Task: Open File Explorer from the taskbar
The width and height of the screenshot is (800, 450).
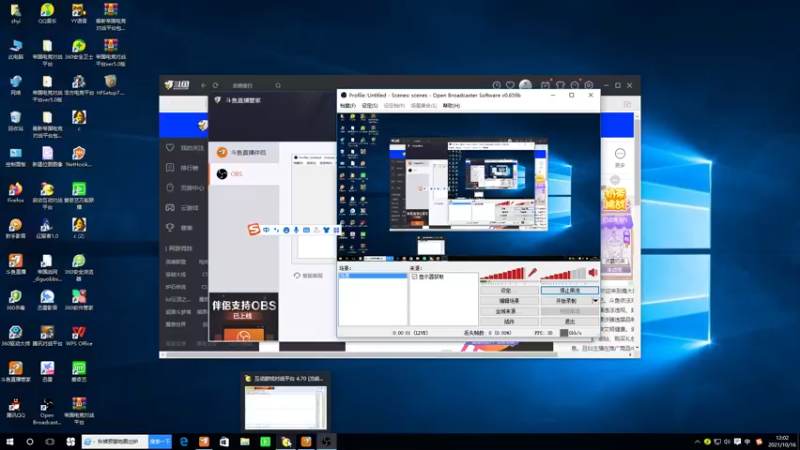Action: pos(245,442)
